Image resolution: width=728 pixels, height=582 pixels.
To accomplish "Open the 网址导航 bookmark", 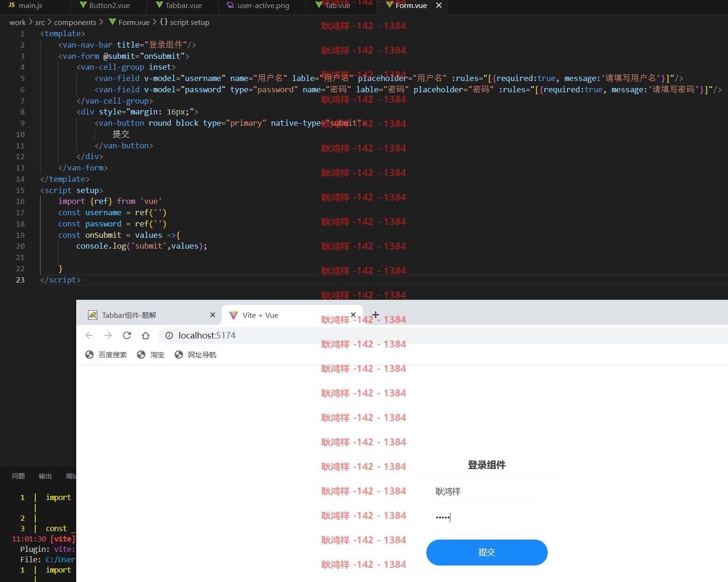I will (196, 355).
